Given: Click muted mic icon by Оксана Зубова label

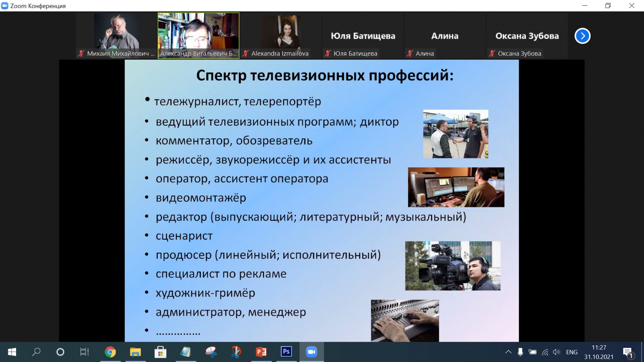Looking at the screenshot, I should coord(492,54).
